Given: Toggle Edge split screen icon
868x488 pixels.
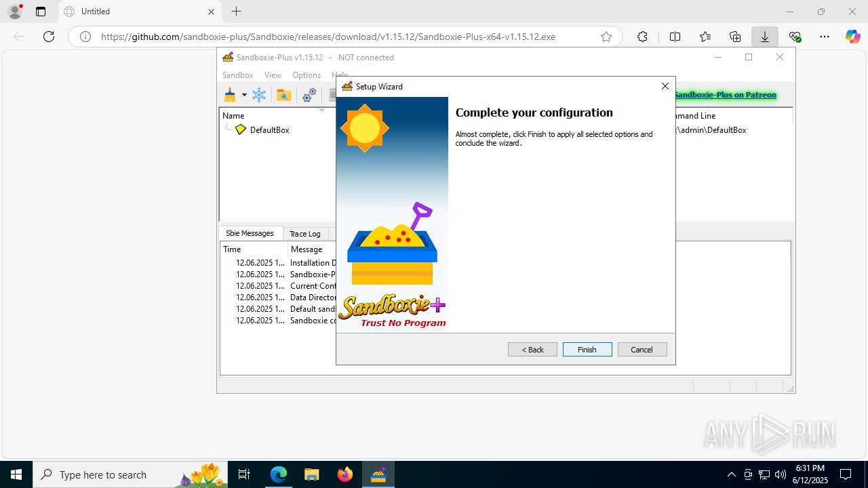Looking at the screenshot, I should click(675, 37).
